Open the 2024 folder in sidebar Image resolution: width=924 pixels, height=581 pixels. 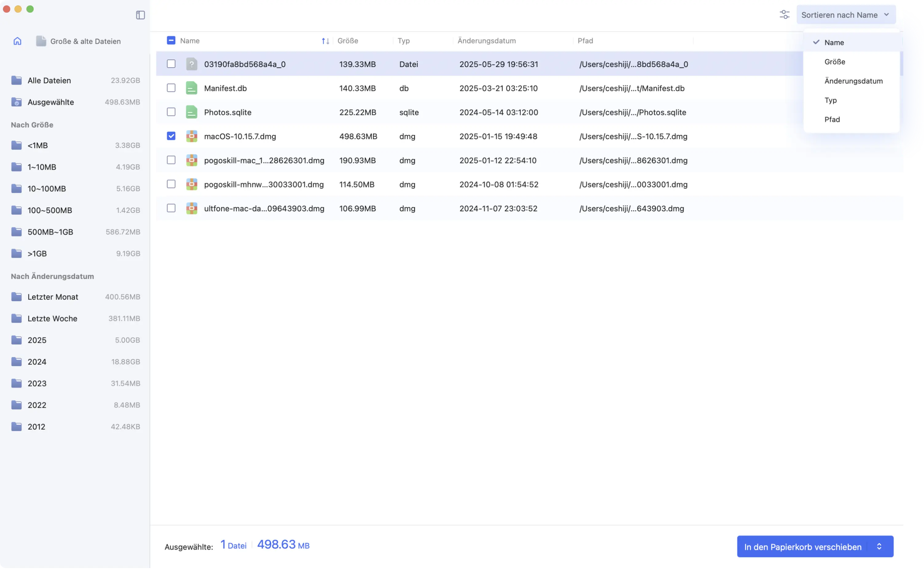coord(76,362)
